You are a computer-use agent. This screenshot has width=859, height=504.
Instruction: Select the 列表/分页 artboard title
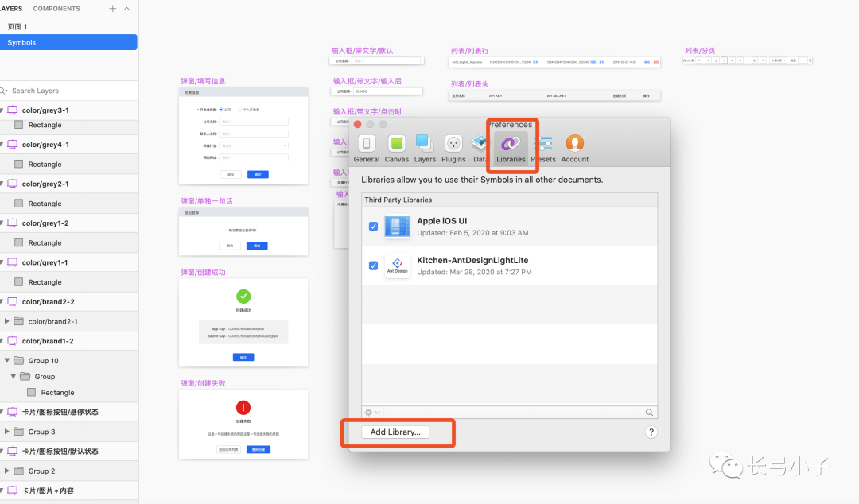coord(700,50)
